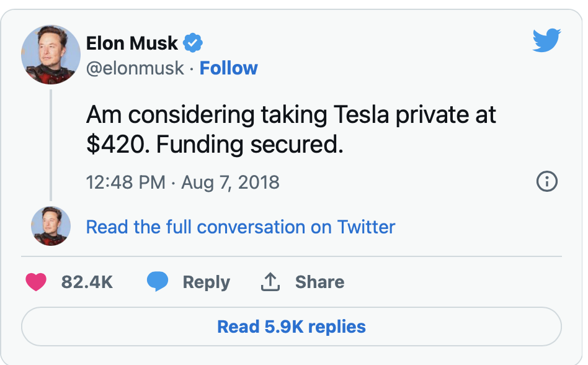588x365 pixels.
Task: Open the tweet info circle icon
Action: 546,182
